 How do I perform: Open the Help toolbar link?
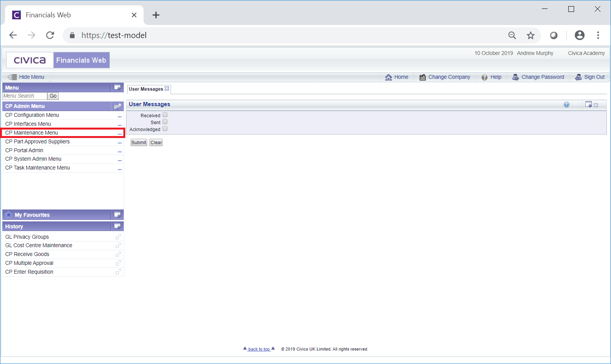[491, 77]
